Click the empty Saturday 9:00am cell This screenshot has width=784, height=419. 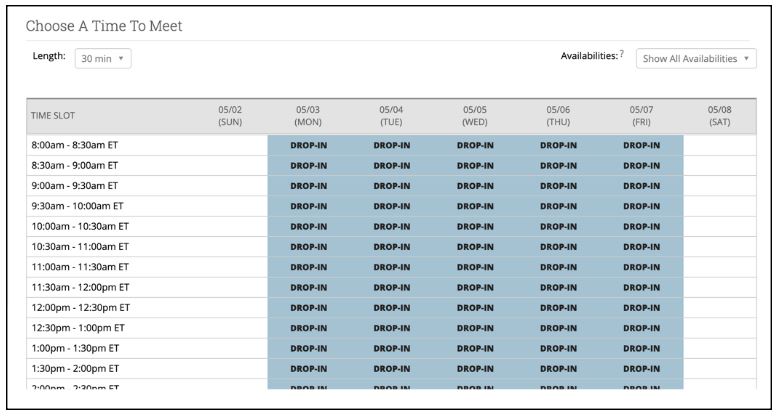(719, 186)
